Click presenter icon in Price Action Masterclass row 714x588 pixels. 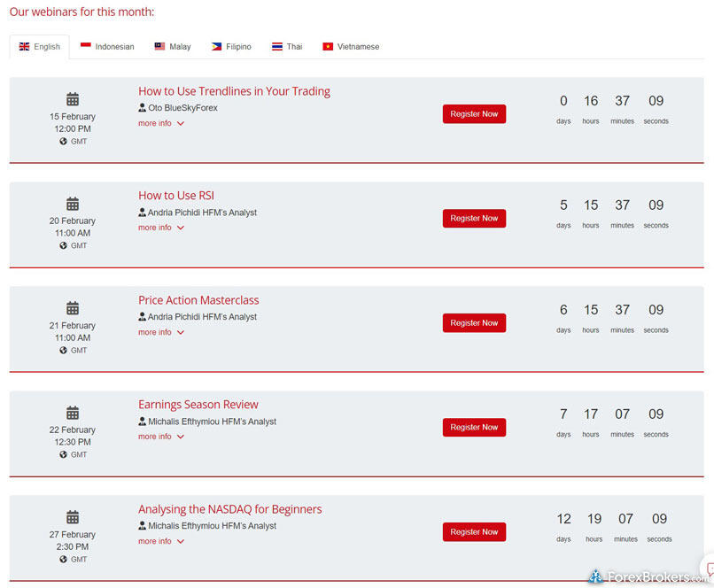click(x=142, y=316)
